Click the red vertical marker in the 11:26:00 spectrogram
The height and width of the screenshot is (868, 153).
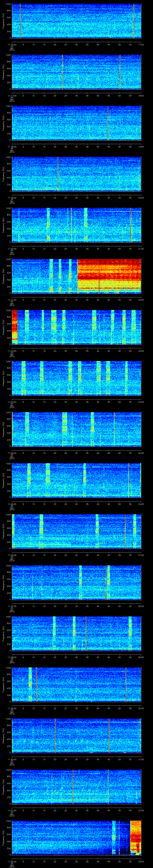[125, 531]
